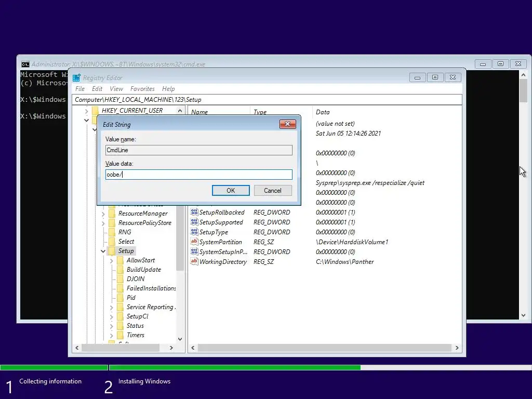Click cmd window scrollbar down arrow
This screenshot has height=399, width=532.
pos(524,315)
